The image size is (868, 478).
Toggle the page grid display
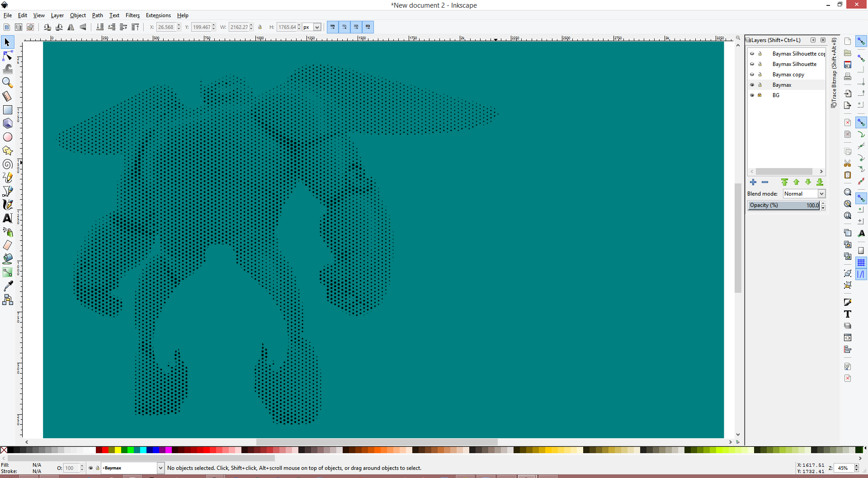click(861, 262)
